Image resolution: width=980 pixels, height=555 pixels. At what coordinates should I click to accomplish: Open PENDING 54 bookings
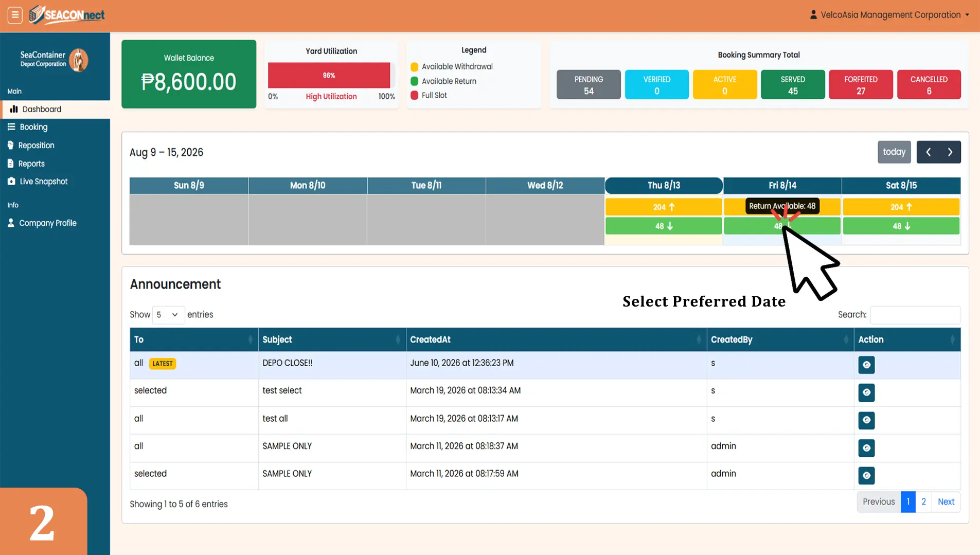(589, 84)
